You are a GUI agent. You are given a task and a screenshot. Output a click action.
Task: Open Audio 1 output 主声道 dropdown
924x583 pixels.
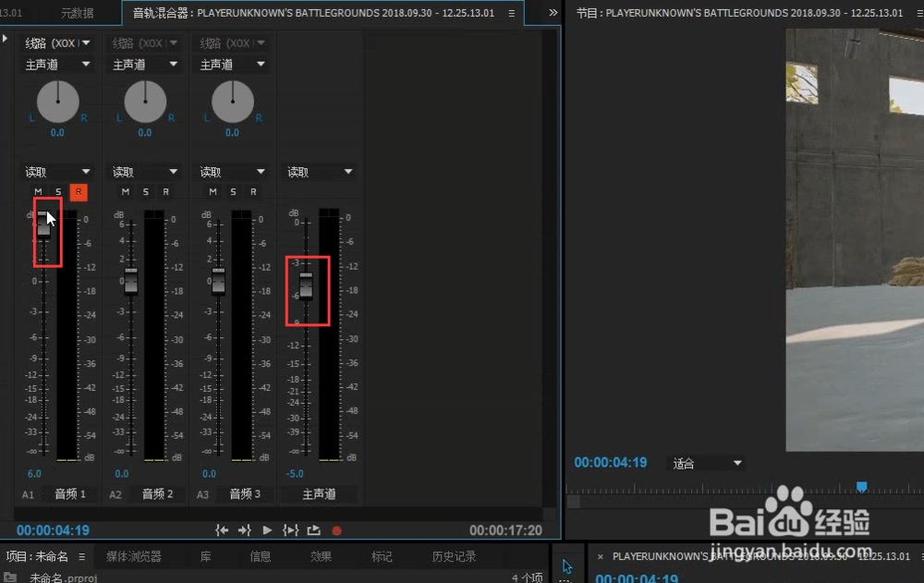[57, 65]
